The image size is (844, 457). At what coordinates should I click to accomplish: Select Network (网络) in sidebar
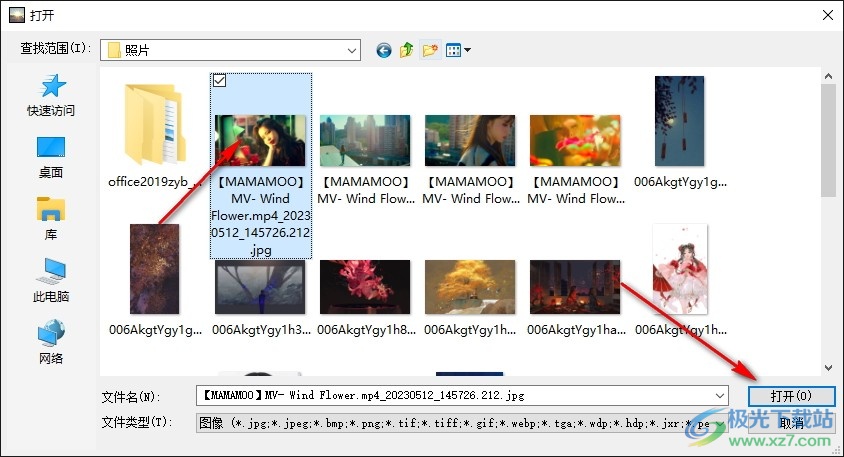pyautogui.click(x=51, y=342)
